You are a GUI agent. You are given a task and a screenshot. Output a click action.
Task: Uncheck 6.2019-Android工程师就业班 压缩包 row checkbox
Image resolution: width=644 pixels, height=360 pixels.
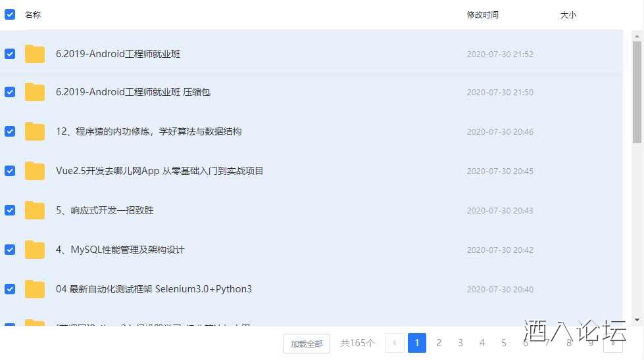10,92
